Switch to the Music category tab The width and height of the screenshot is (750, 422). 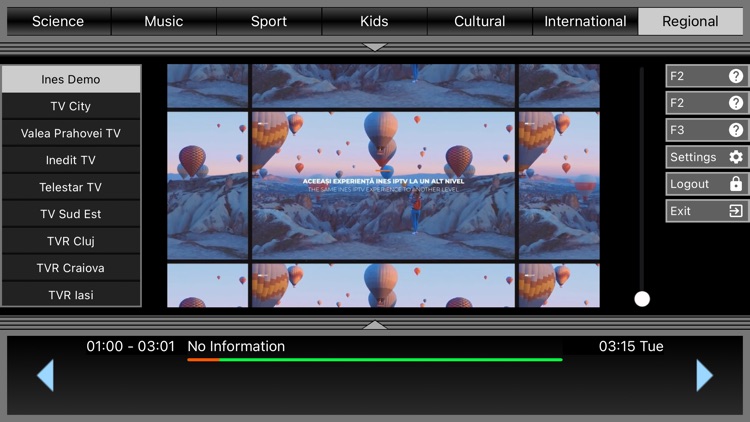[x=164, y=22]
